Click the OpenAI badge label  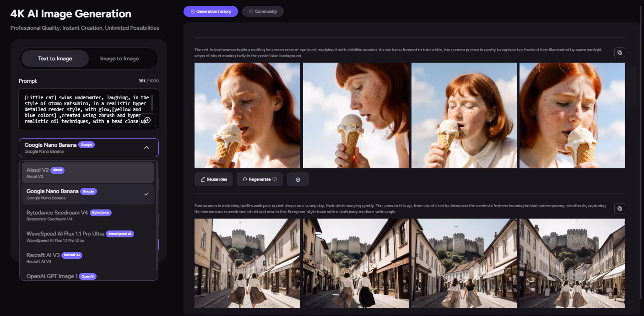point(88,277)
